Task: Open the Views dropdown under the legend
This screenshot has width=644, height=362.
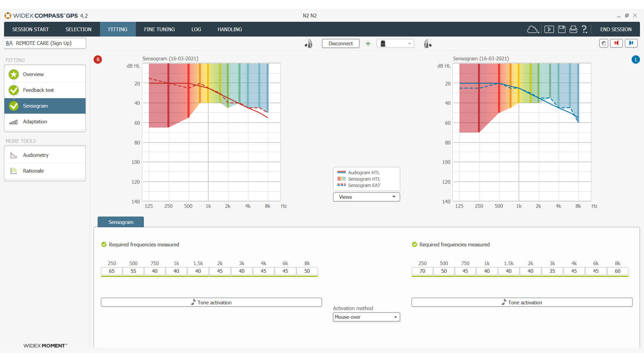Action: 366,197
